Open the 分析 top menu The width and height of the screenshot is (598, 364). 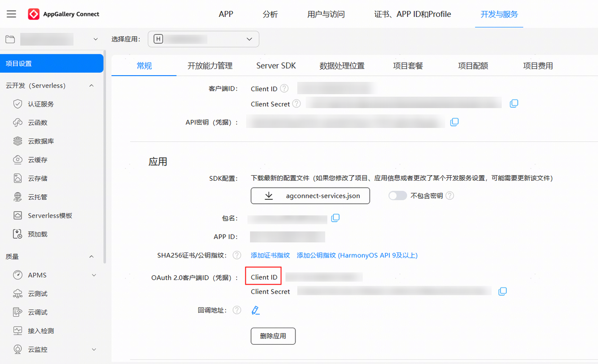click(270, 14)
